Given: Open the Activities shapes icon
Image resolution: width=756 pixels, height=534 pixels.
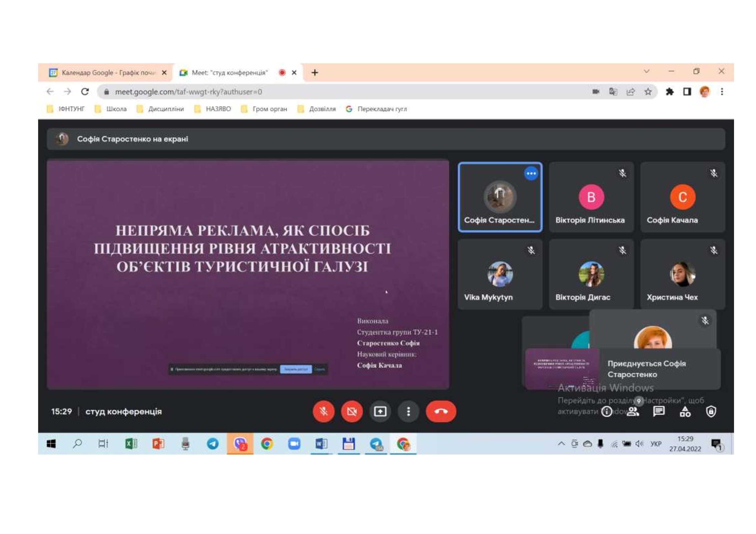Looking at the screenshot, I should tap(685, 411).
